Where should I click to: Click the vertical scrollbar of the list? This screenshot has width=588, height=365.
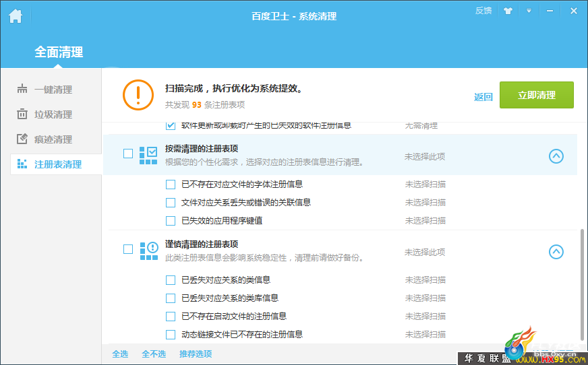(x=582, y=284)
